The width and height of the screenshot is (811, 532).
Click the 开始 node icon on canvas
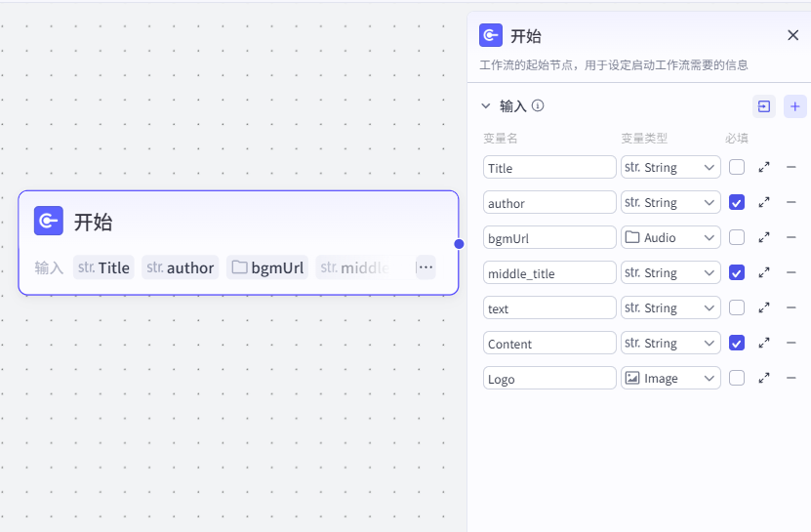[49, 221]
